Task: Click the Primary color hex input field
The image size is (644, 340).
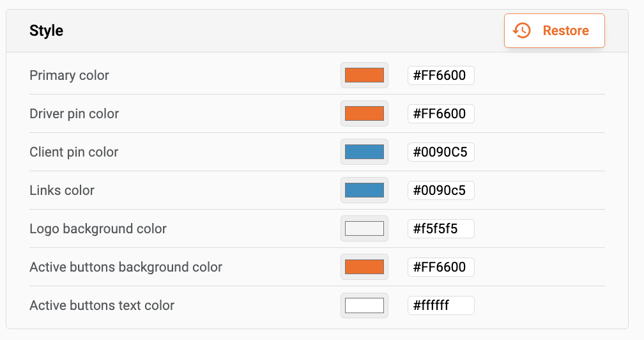Action: pyautogui.click(x=441, y=75)
